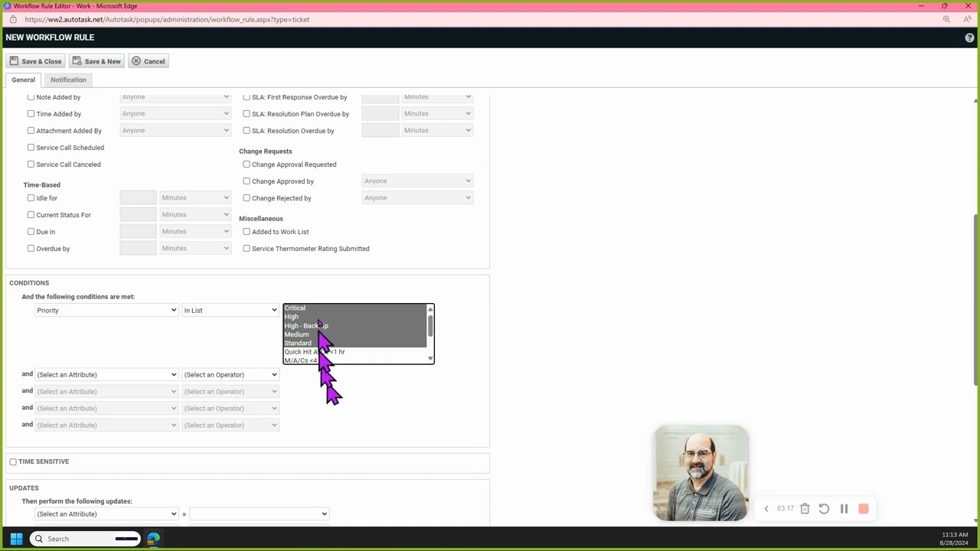The width and height of the screenshot is (980, 551).
Task: Enable the Time Sensitive checkbox
Action: click(x=13, y=461)
